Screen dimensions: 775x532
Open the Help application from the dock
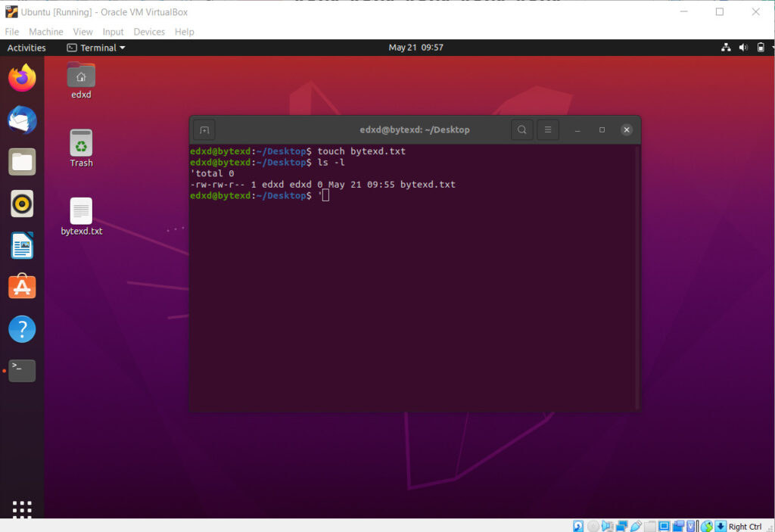click(x=21, y=328)
